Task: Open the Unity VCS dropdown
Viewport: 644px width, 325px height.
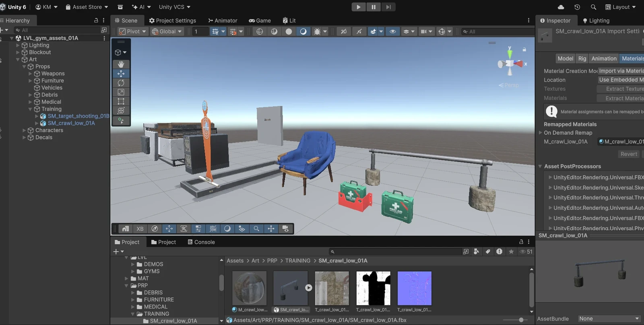Action: 175,7
